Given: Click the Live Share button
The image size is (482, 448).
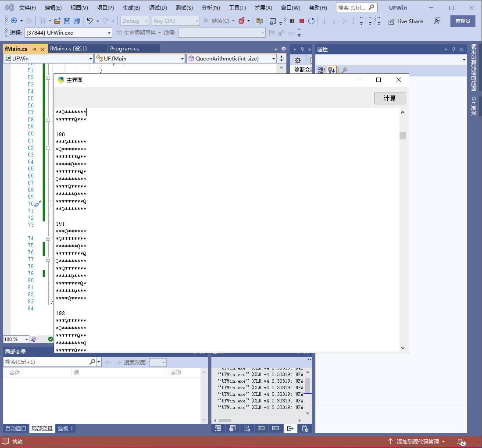Looking at the screenshot, I should [406, 21].
